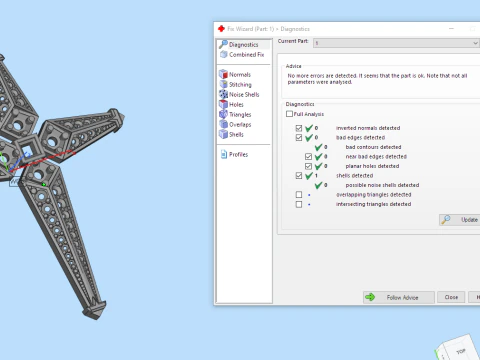Click the Advice message text
Viewport: 480px width, 360px height.
377,79
